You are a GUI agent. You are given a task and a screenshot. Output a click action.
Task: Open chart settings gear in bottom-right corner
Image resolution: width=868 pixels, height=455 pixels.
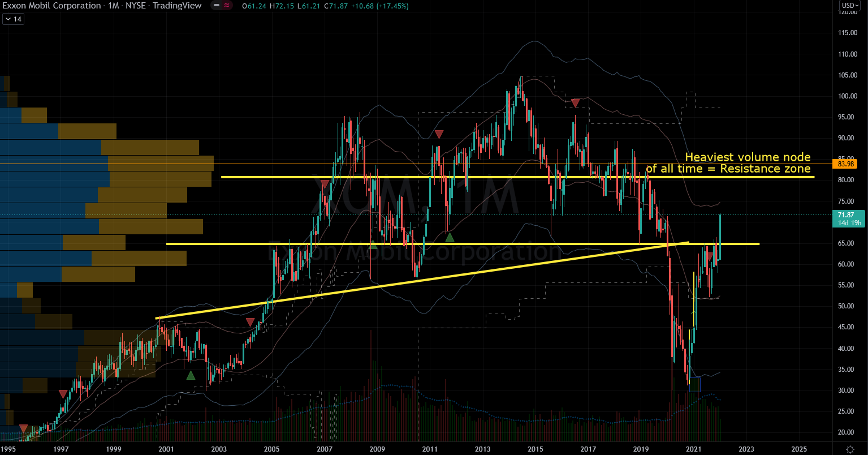click(851, 449)
